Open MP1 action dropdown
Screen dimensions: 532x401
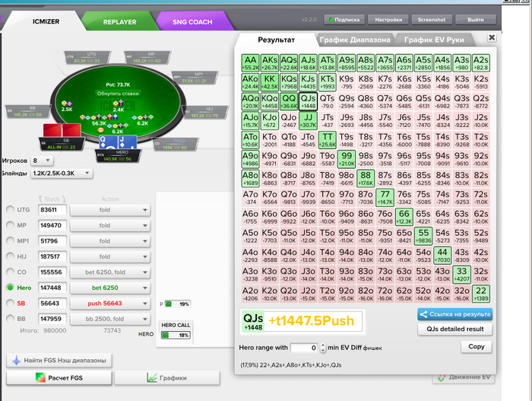tap(110, 241)
